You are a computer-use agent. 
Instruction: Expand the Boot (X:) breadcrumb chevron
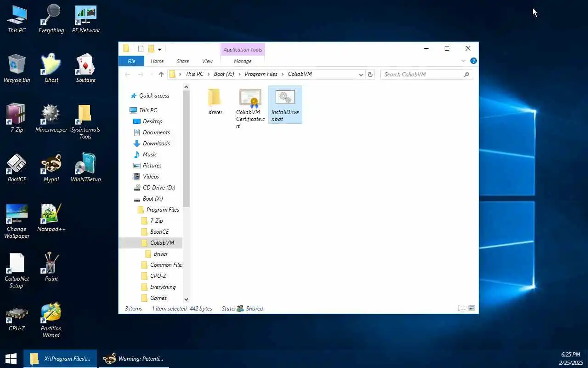coord(239,74)
